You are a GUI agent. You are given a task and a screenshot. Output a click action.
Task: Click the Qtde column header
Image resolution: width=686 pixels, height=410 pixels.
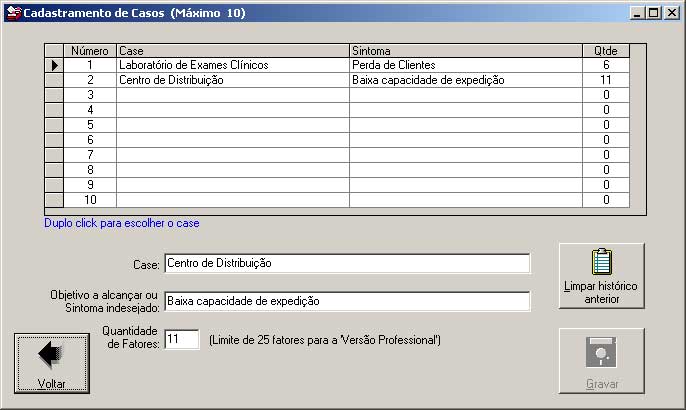point(606,50)
